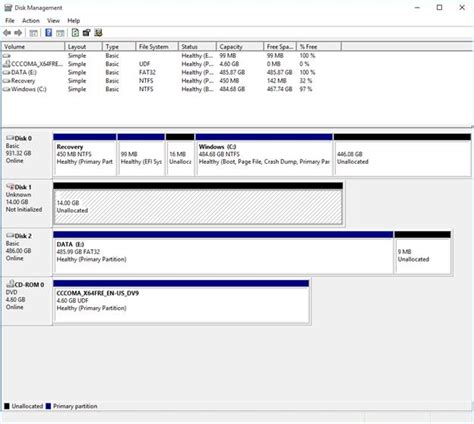Click the Refresh toolbar icon
Viewport: 474px width, 424px height.
coord(75,33)
